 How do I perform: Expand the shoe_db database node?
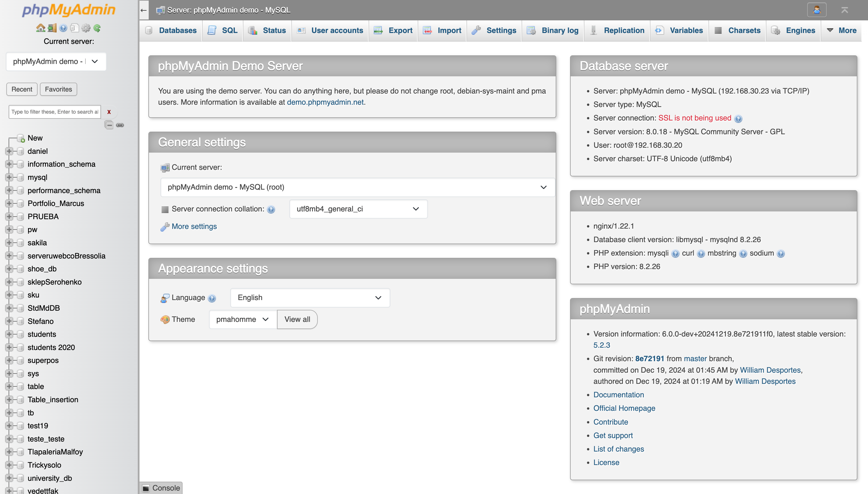pos(9,269)
